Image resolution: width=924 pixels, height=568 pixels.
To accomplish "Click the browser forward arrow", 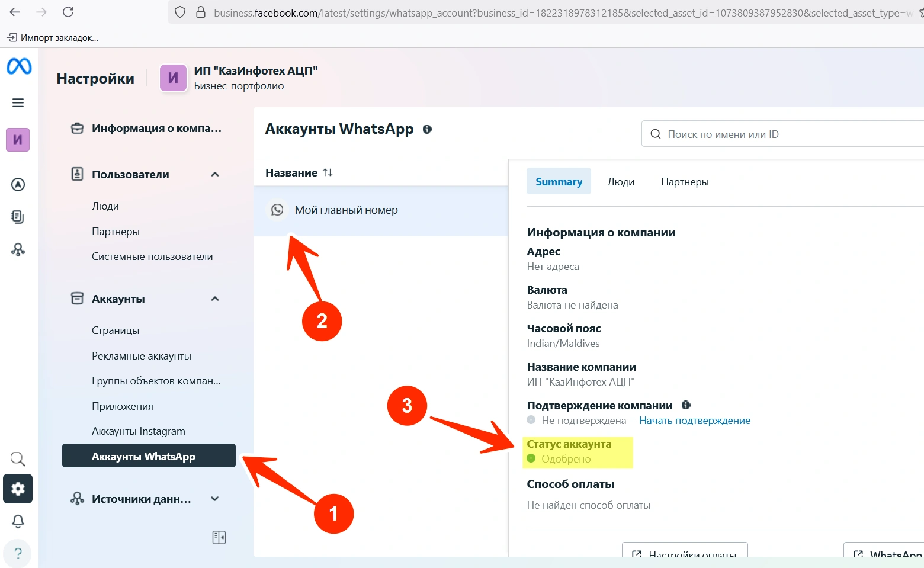I will pos(41,12).
